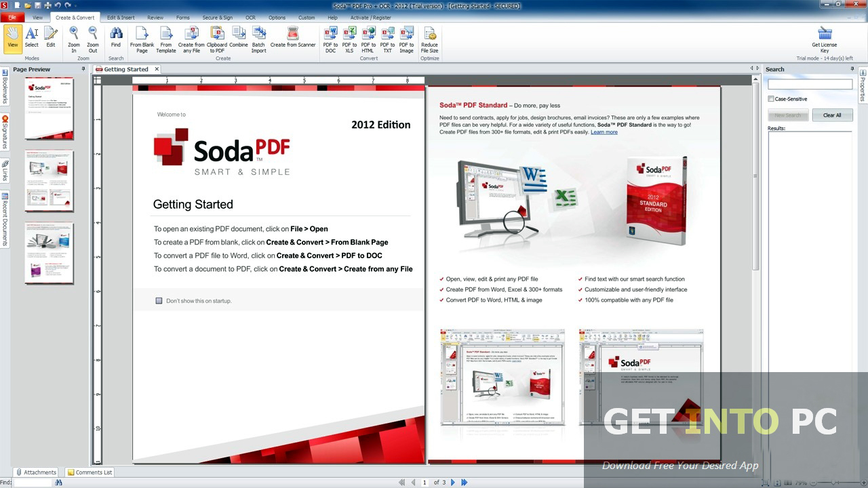Viewport: 868px width, 488px height.
Task: Activate the View hand mode
Action: click(x=13, y=38)
